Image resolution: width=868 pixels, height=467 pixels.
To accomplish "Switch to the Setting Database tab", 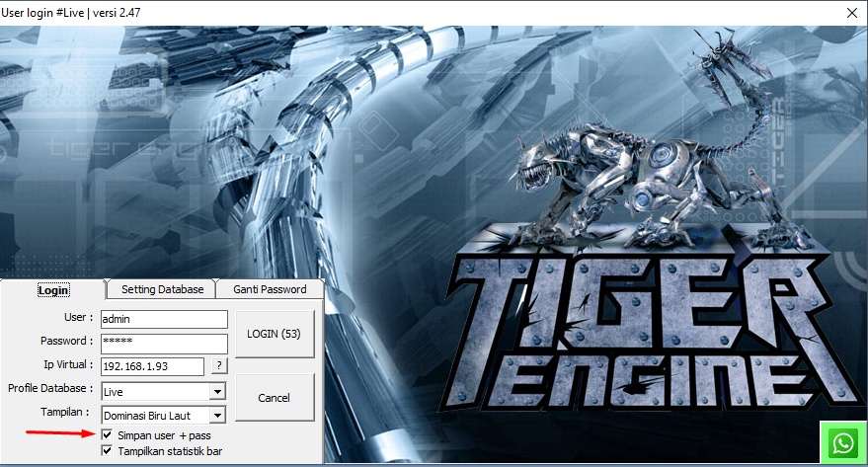I will (162, 289).
